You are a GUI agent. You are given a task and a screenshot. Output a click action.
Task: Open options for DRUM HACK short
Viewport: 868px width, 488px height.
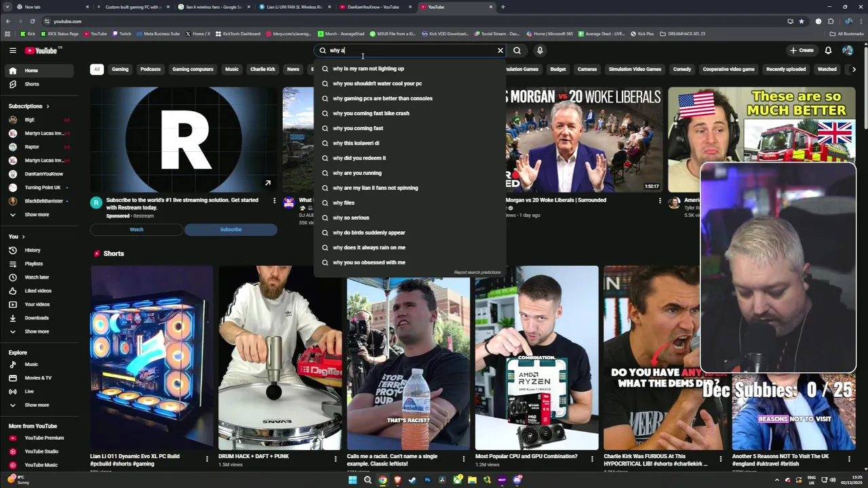tap(335, 459)
